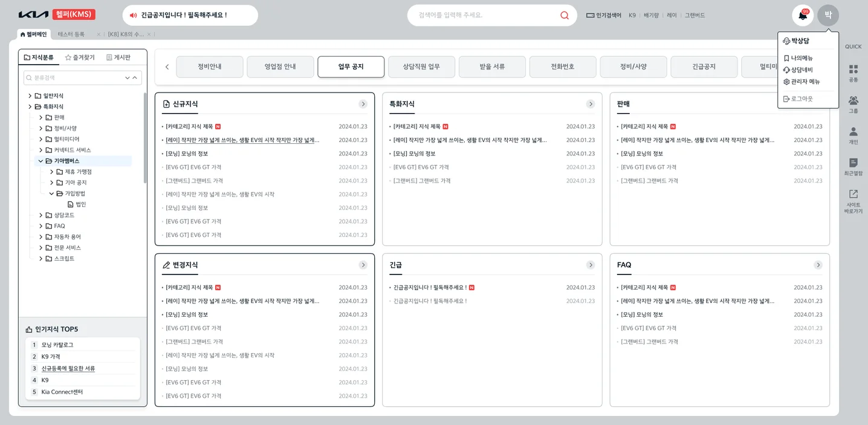
Task: Click the tree panel vertical scrollbar
Action: tap(145, 138)
